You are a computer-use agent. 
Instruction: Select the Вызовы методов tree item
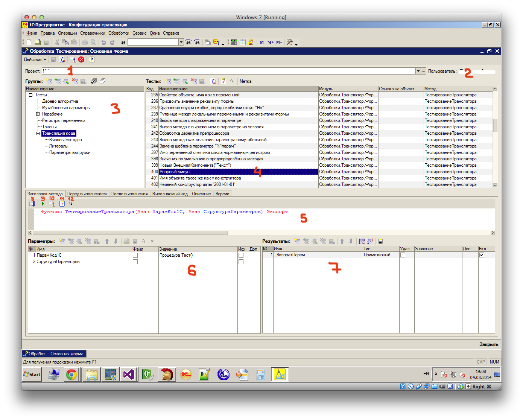click(x=65, y=140)
